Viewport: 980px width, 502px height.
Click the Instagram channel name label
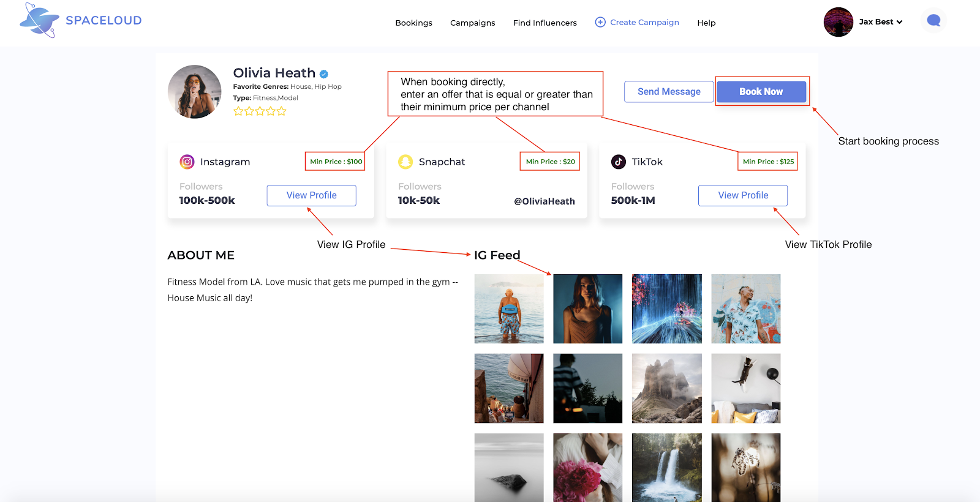(225, 162)
